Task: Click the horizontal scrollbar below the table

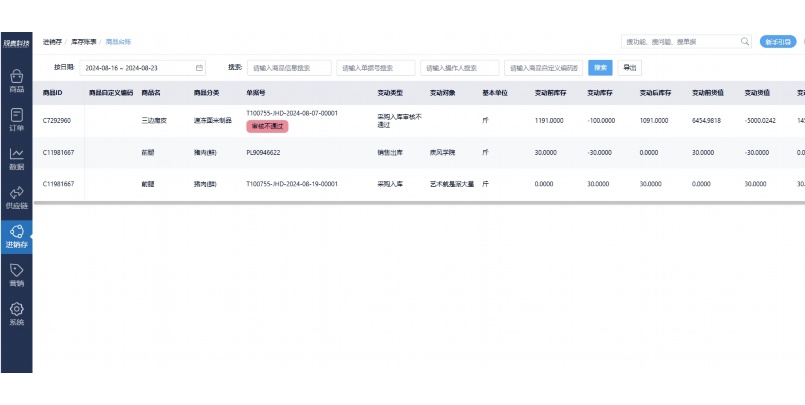Action: pos(419,203)
